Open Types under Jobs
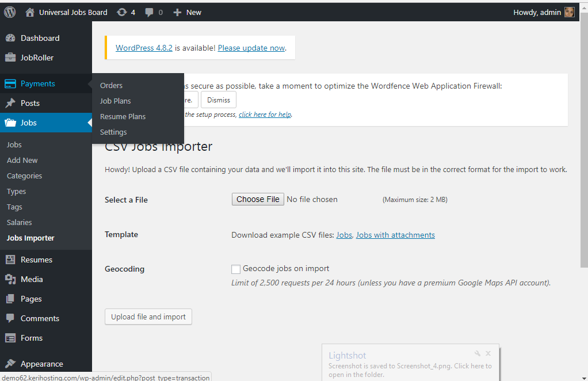588x381 pixels. coord(16,192)
